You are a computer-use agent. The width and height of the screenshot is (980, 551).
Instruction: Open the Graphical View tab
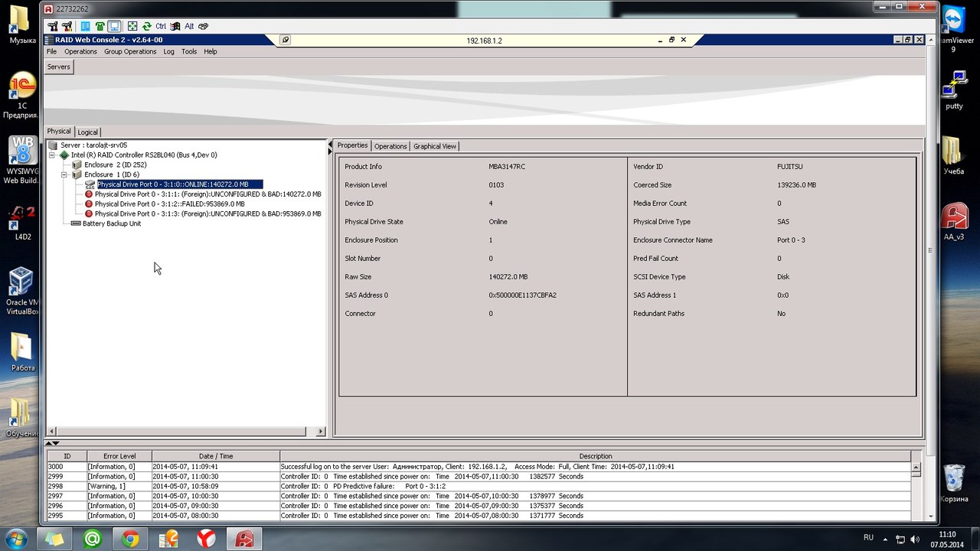435,146
